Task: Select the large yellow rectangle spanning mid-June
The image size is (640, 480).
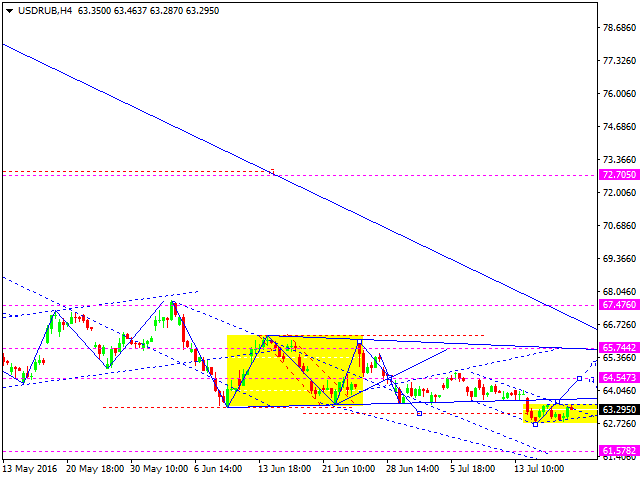Action: coord(295,371)
